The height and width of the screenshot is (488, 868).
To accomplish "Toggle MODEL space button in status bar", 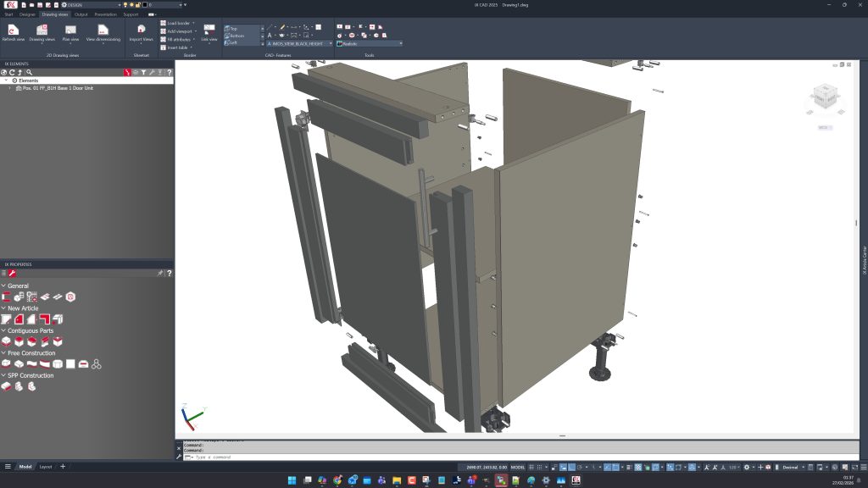I will (x=518, y=467).
